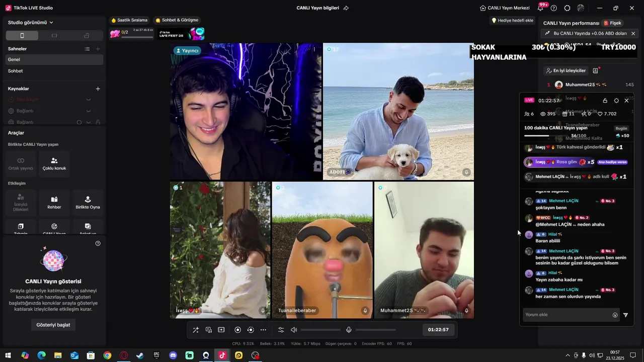Image resolution: width=644 pixels, height=362 pixels.
Task: Click the LIVE FEST 25 banner
Action: [x=181, y=34]
